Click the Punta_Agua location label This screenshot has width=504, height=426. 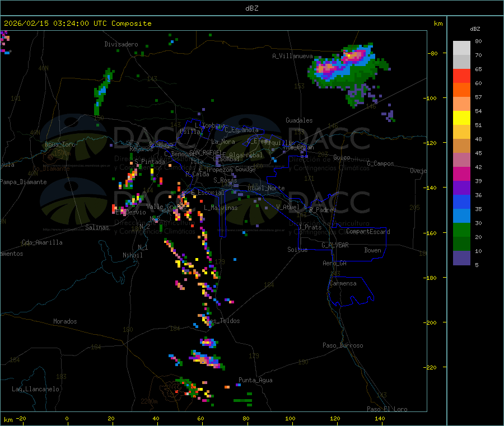[x=255, y=381]
